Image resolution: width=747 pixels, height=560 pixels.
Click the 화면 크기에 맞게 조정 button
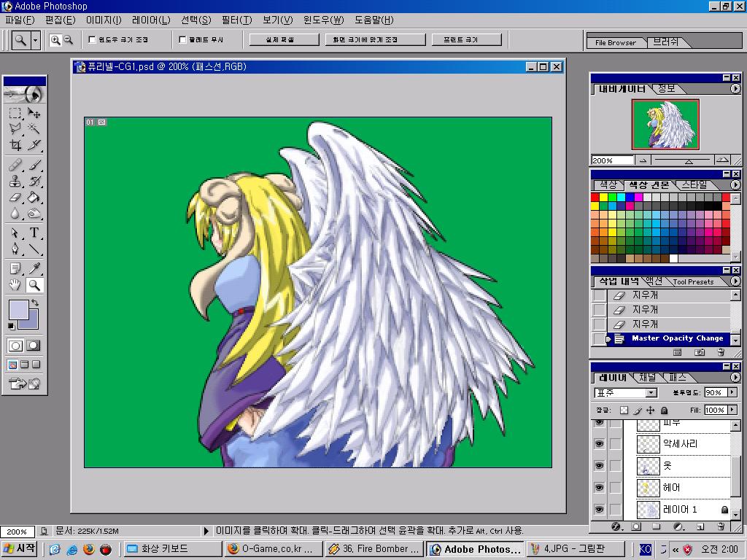375,39
